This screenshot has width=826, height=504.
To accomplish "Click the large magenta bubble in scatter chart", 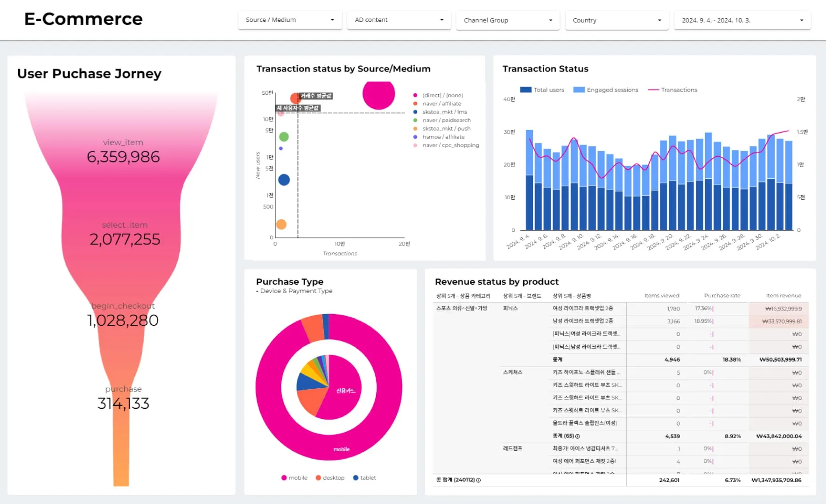I will [x=378, y=94].
